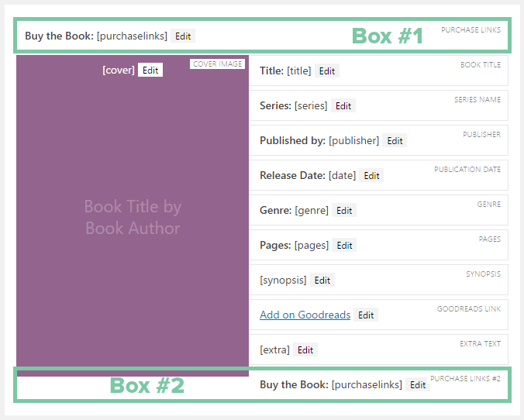This screenshot has width=524, height=420.
Task: Click the top Buy the Book label
Action: (59, 36)
